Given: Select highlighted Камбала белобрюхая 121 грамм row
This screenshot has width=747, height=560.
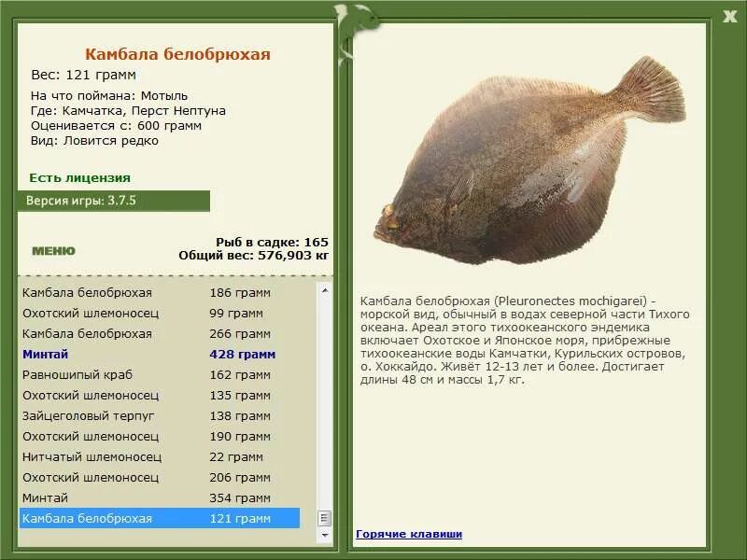Looking at the screenshot, I should click(x=160, y=518).
